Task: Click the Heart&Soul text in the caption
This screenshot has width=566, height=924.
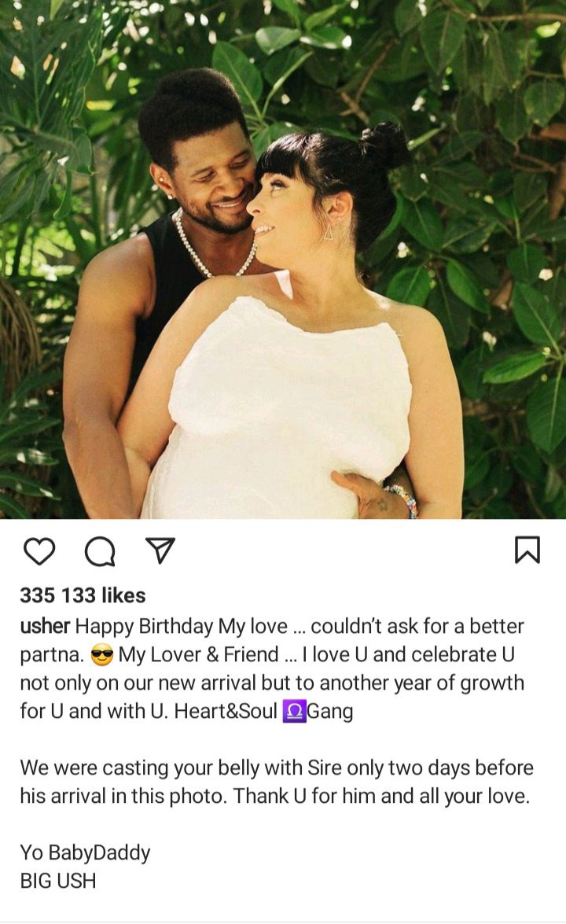Action: pos(226,711)
